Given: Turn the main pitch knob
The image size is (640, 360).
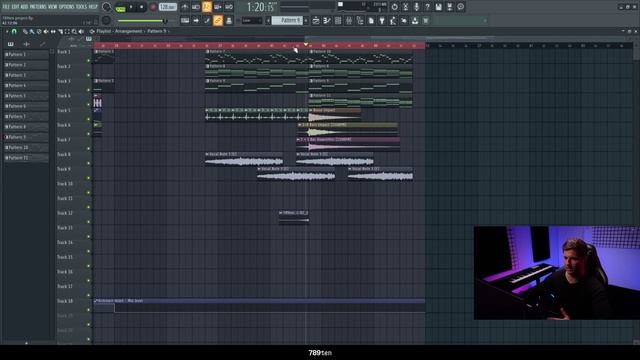Looking at the screenshot, I should [x=106, y=20].
